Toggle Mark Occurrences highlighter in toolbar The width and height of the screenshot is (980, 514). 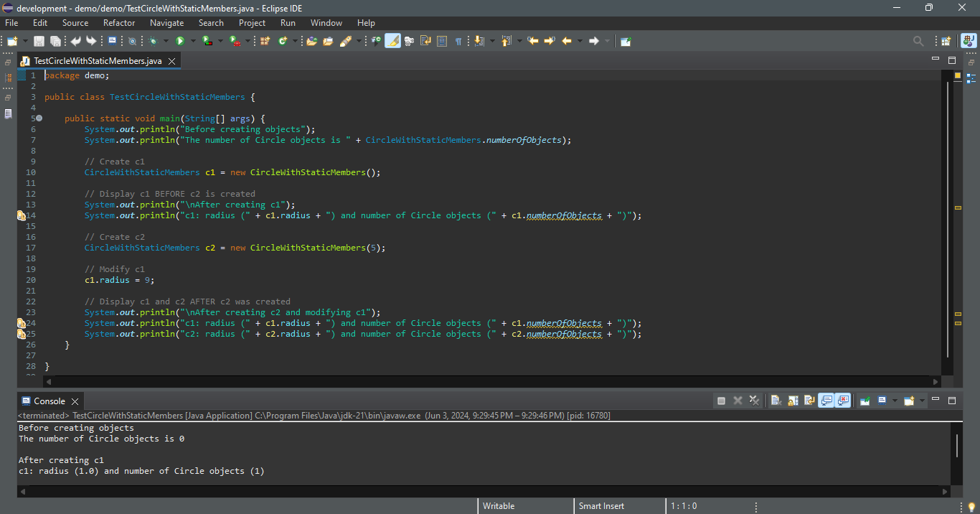pyautogui.click(x=392, y=41)
